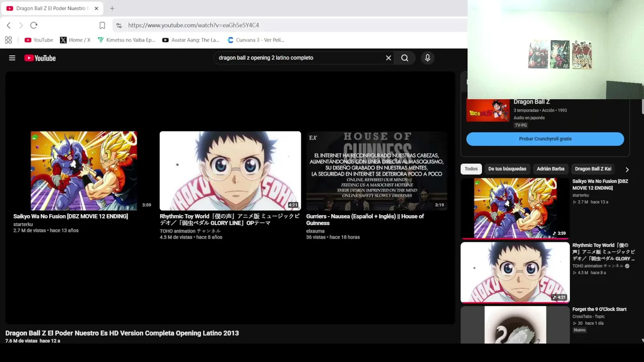
Task: Open the Home / X bookmark
Action: pos(75,40)
